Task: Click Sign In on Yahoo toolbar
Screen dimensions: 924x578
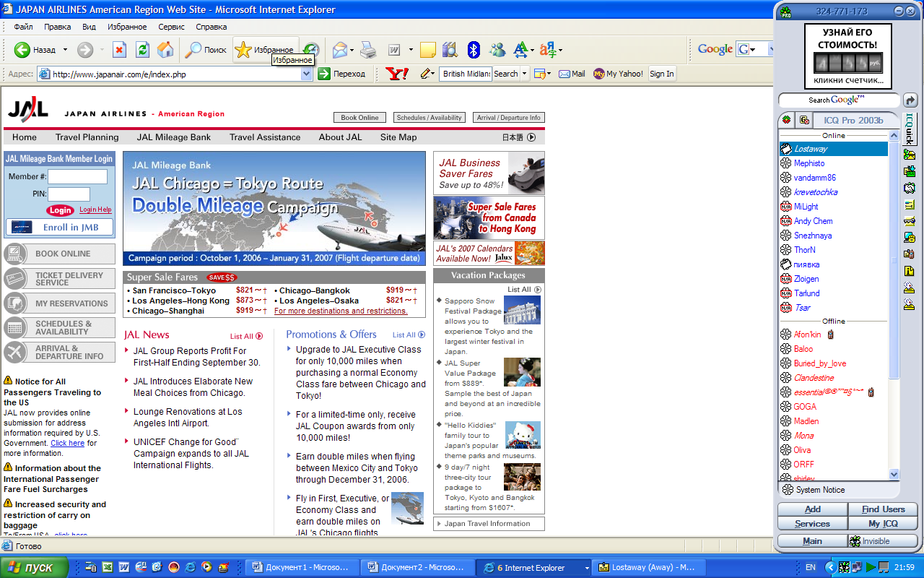Action: pyautogui.click(x=662, y=74)
